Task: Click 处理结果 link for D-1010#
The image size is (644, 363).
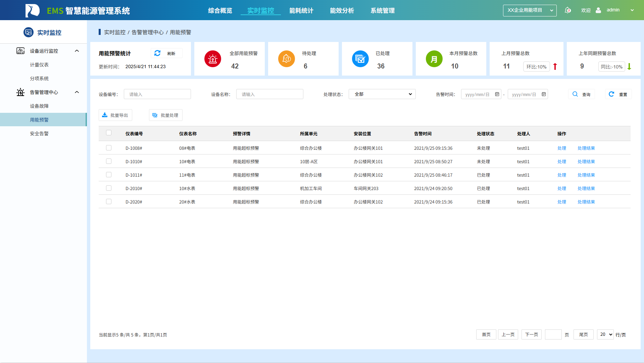Action: click(x=586, y=162)
